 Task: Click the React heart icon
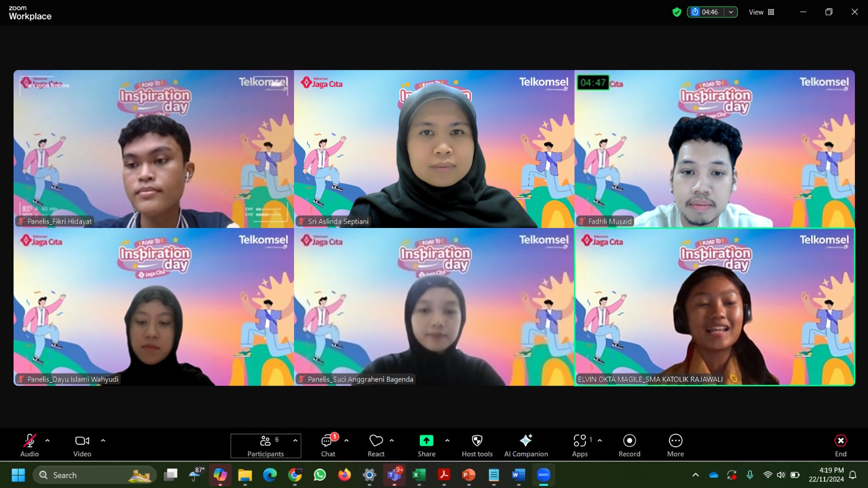click(376, 445)
